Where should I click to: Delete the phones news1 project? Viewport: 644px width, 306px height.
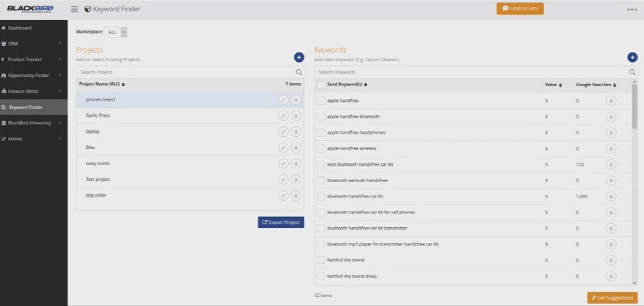point(296,100)
